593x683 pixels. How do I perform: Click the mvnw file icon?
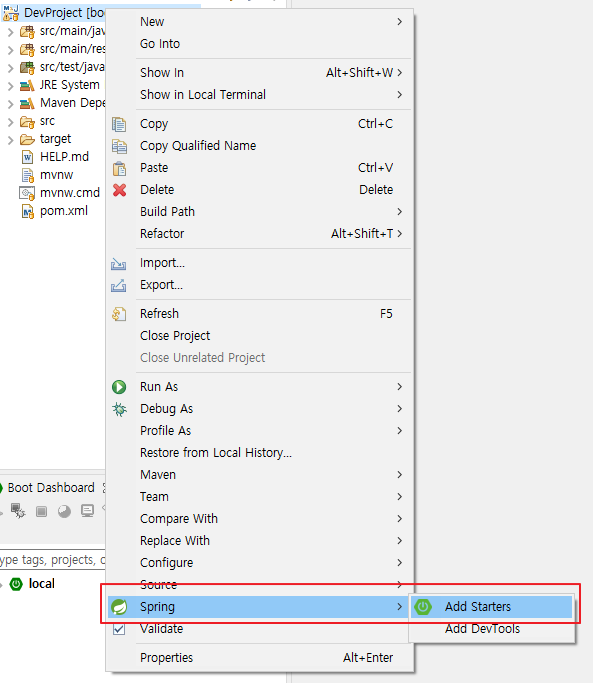(27, 175)
